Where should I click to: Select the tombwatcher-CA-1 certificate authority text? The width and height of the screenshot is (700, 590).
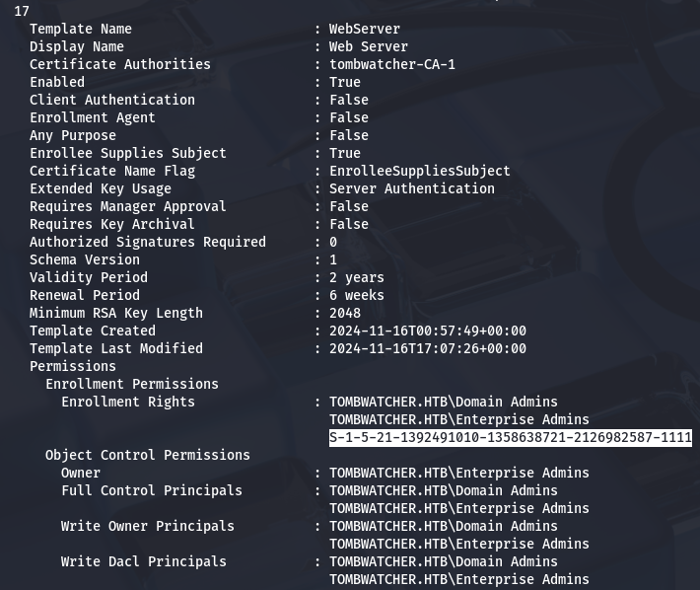[391, 64]
